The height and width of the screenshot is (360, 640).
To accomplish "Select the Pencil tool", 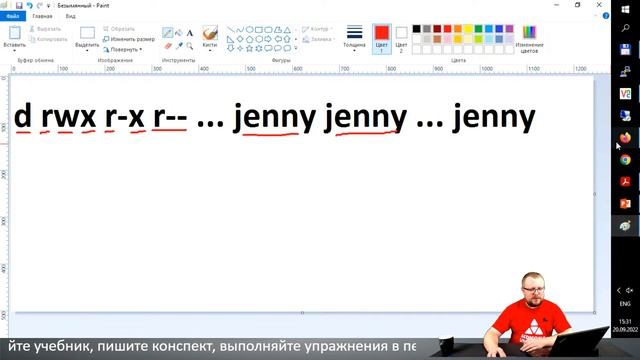I will (x=167, y=33).
